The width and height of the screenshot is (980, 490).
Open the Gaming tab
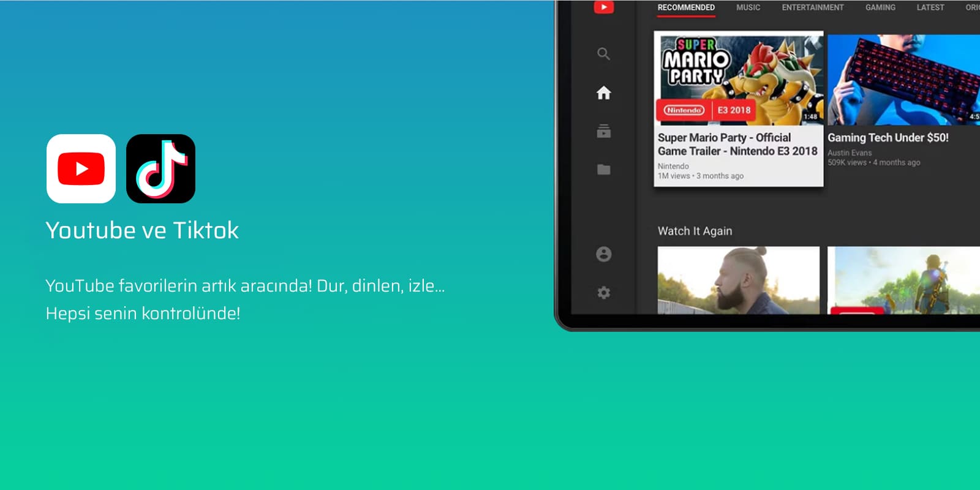click(880, 7)
